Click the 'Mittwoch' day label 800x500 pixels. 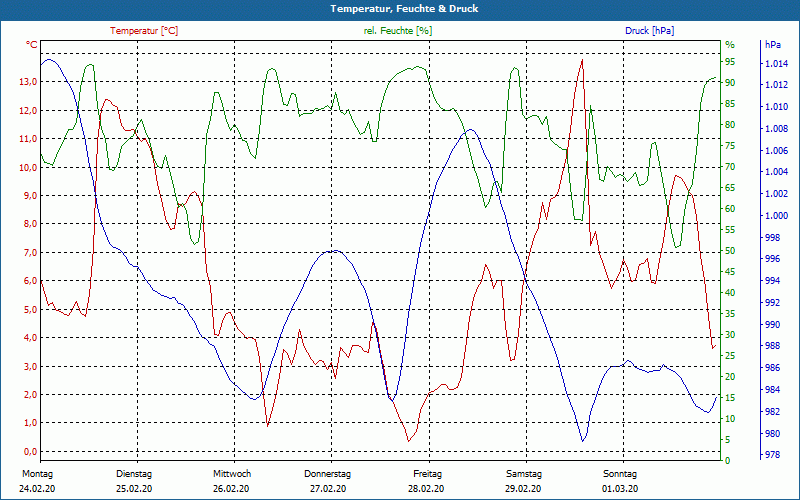(x=232, y=474)
